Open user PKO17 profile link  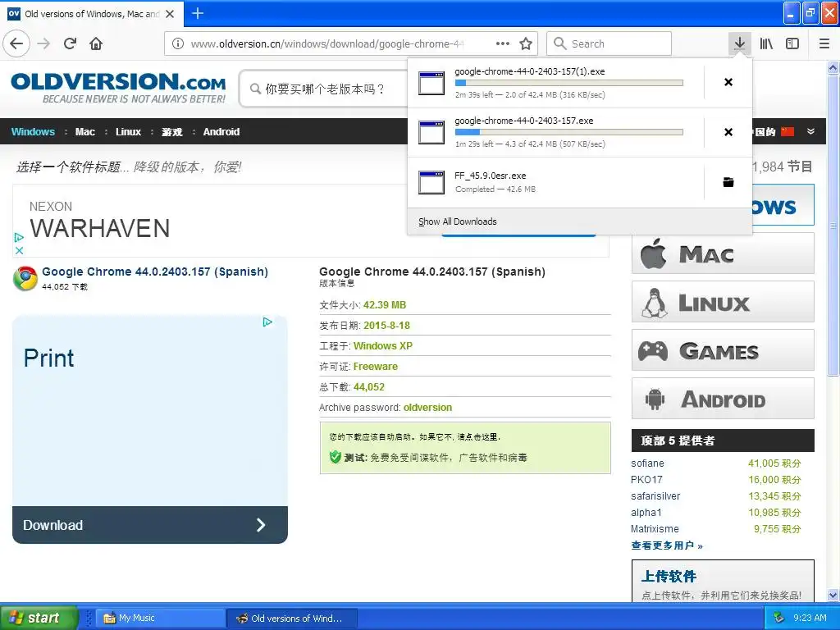pyautogui.click(x=646, y=479)
